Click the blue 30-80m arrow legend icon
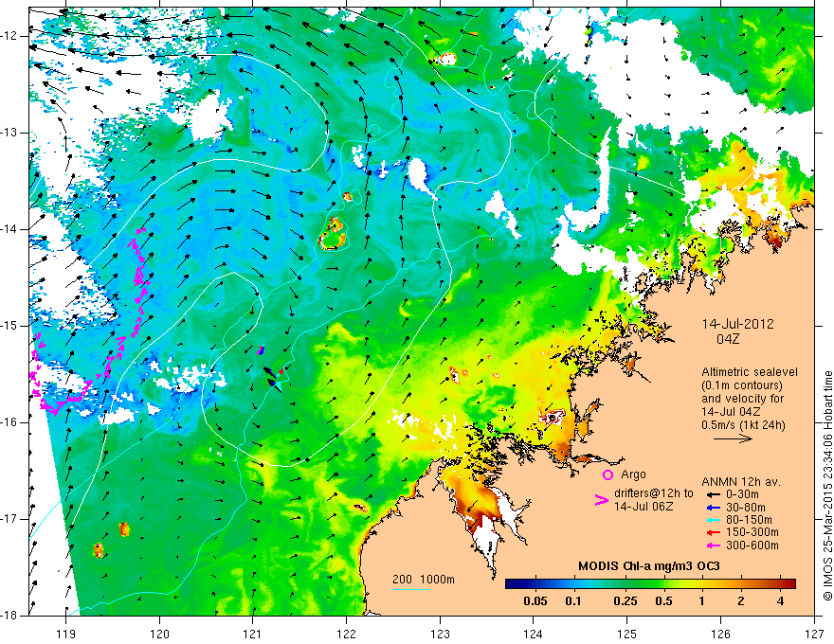 pos(713,508)
